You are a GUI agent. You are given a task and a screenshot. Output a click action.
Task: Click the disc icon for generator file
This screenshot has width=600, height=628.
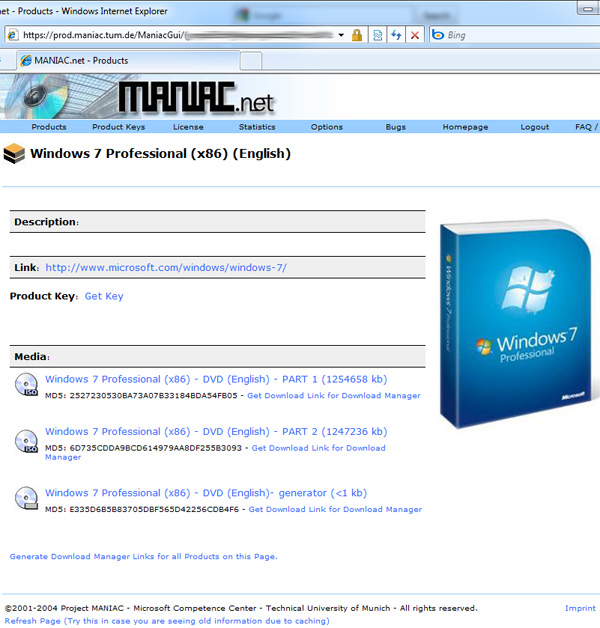(26, 498)
